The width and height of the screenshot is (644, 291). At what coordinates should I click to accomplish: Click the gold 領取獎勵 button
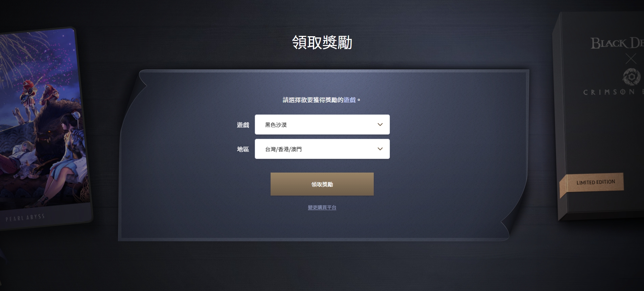tap(322, 184)
